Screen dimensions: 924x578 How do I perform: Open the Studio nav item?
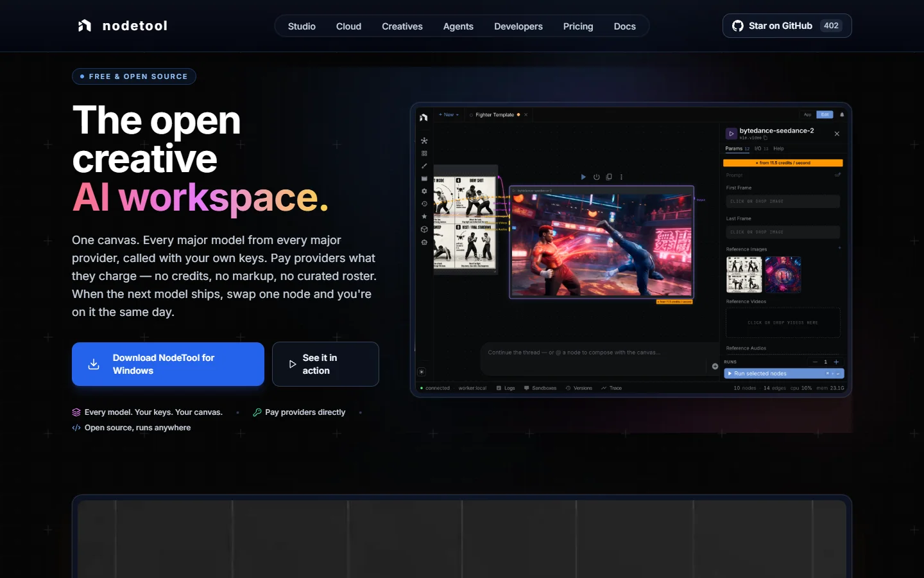click(302, 26)
